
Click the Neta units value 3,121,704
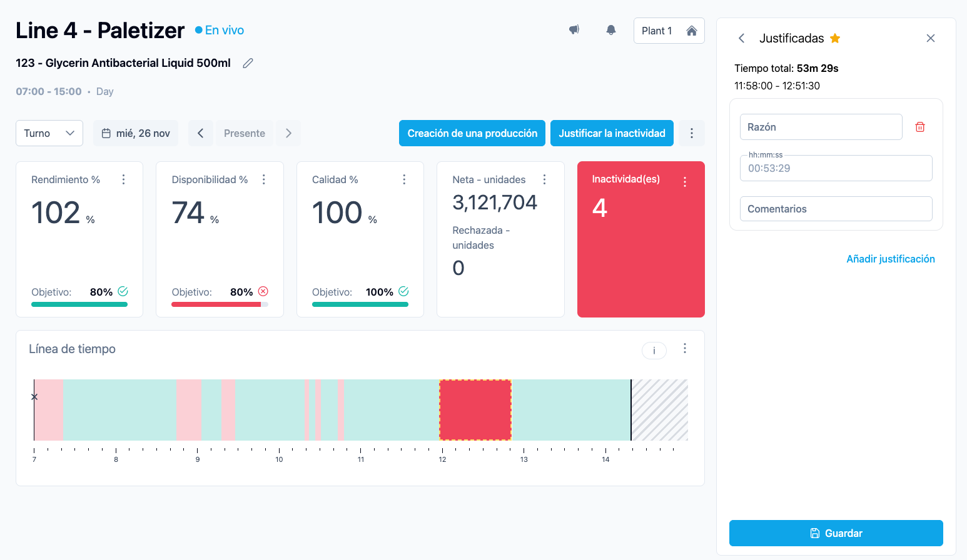[495, 202]
